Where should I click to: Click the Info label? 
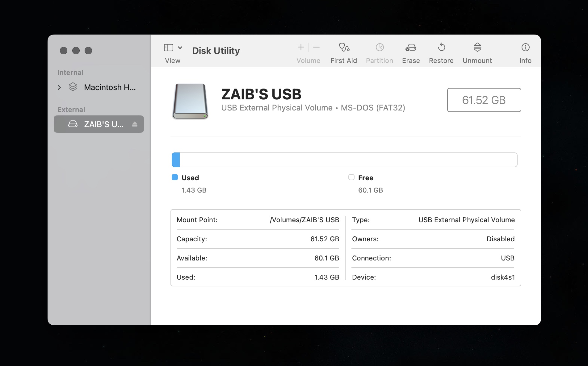point(525,61)
